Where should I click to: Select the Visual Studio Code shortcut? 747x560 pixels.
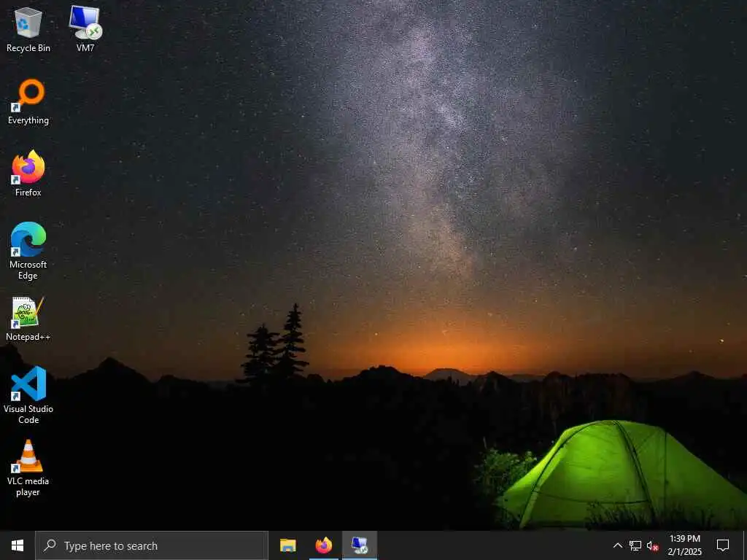pos(28,395)
